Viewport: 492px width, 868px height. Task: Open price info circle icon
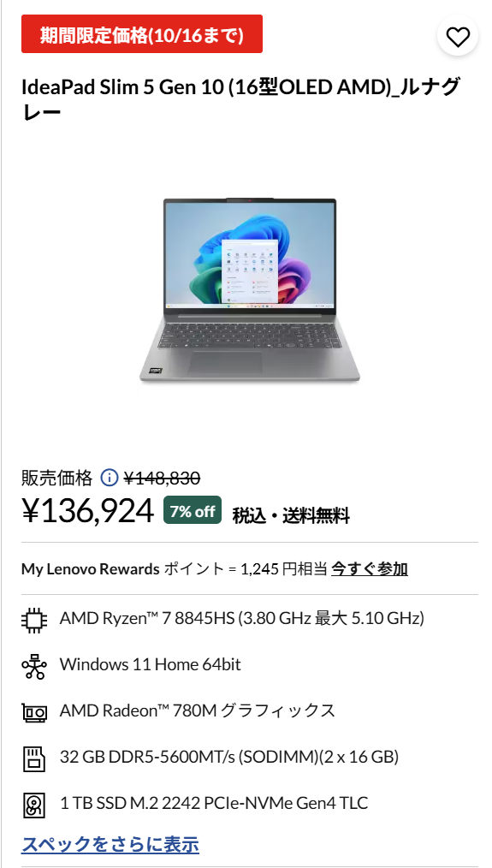click(110, 477)
